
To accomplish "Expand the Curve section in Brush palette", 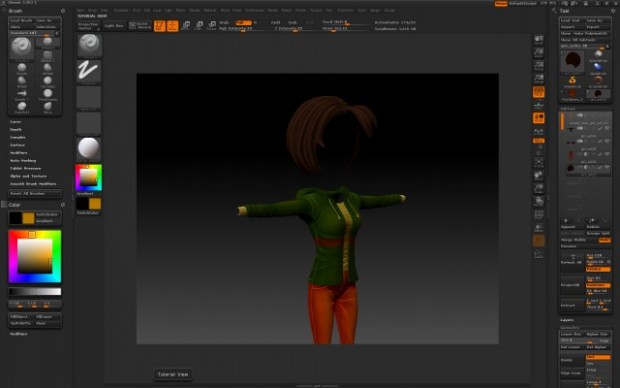I will 15,122.
